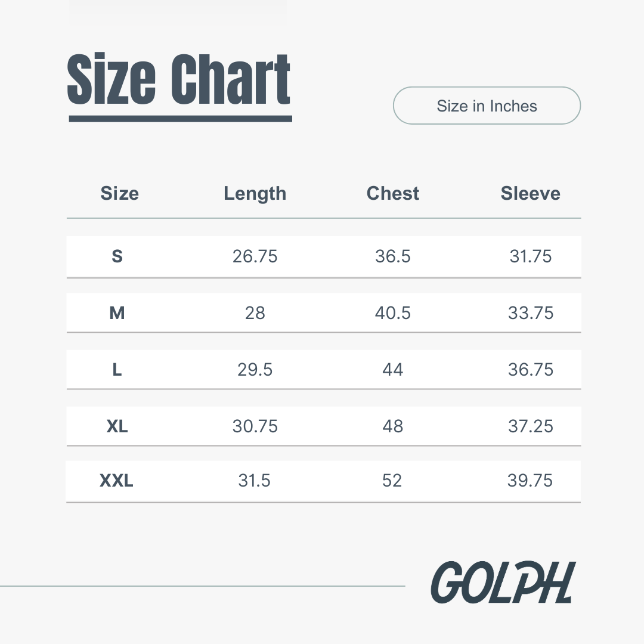Select the M size row label
Screen dimensions: 644x644
pos(117,313)
